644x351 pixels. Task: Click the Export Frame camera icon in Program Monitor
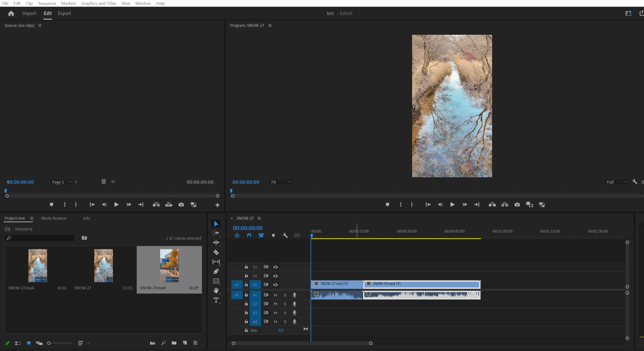coord(517,205)
